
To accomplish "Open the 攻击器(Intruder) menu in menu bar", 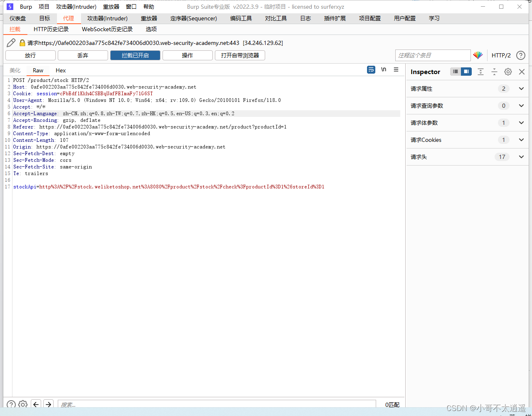I will coord(76,7).
